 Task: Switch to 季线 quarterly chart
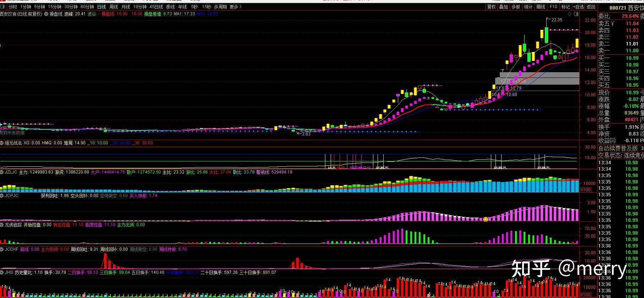(171, 7)
